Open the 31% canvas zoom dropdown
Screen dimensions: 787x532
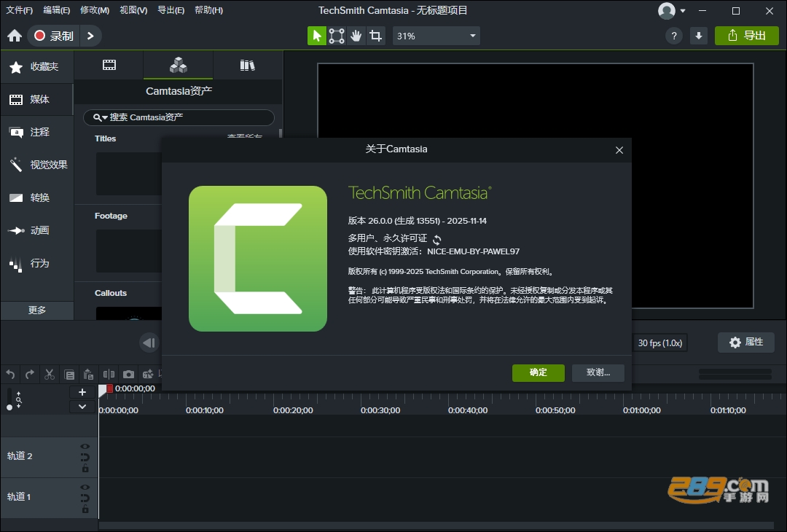[x=436, y=36]
